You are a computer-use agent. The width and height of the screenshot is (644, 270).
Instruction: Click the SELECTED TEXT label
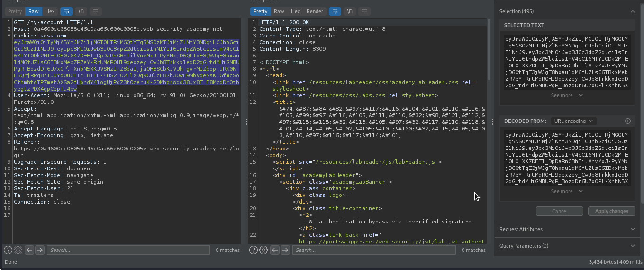pyautogui.click(x=524, y=25)
